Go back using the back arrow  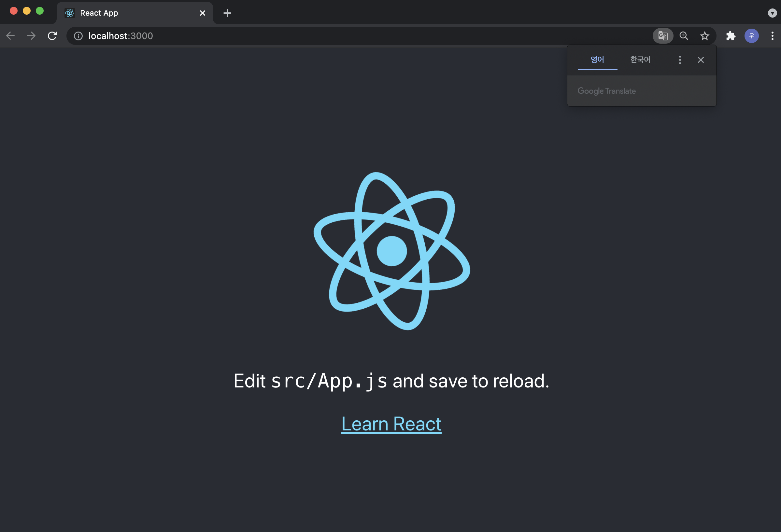point(11,36)
